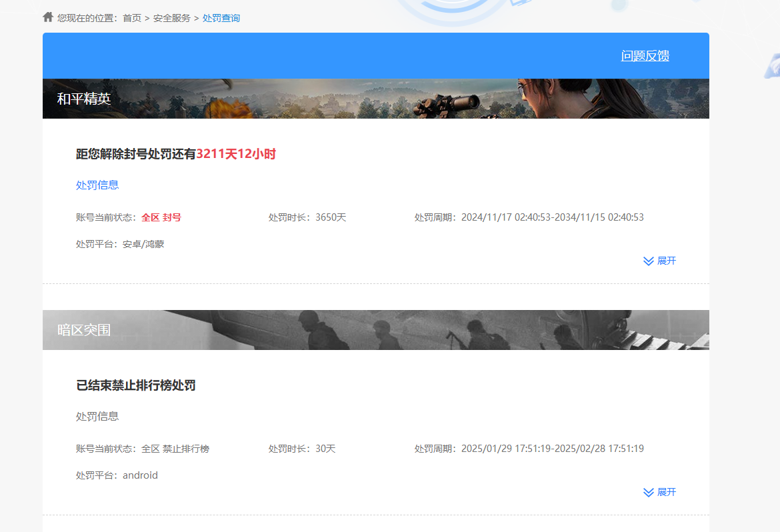780x532 pixels.
Task: Click the red countdown 3211天12小时 text
Action: pyautogui.click(x=237, y=153)
